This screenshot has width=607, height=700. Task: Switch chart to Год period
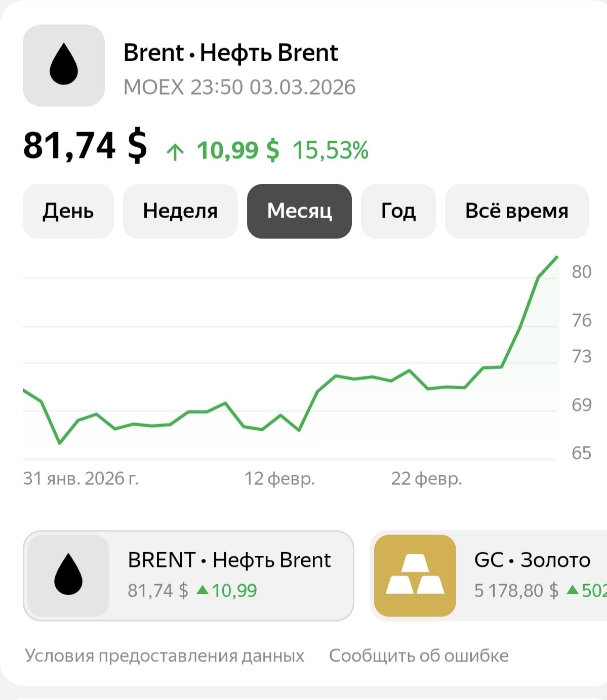[398, 211]
